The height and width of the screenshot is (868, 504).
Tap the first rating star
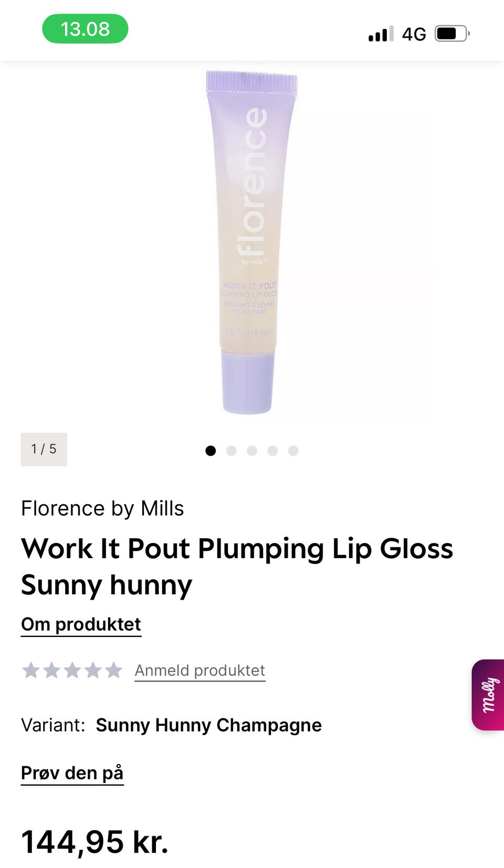click(x=31, y=670)
